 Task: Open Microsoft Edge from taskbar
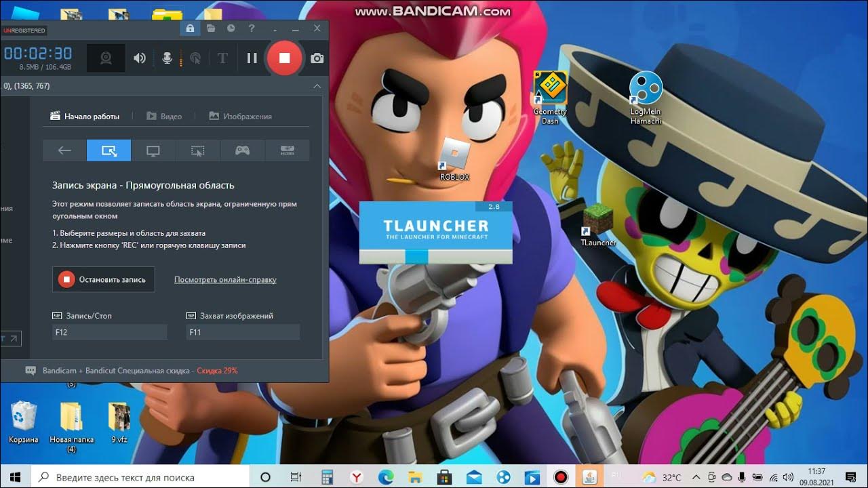pyautogui.click(x=386, y=476)
